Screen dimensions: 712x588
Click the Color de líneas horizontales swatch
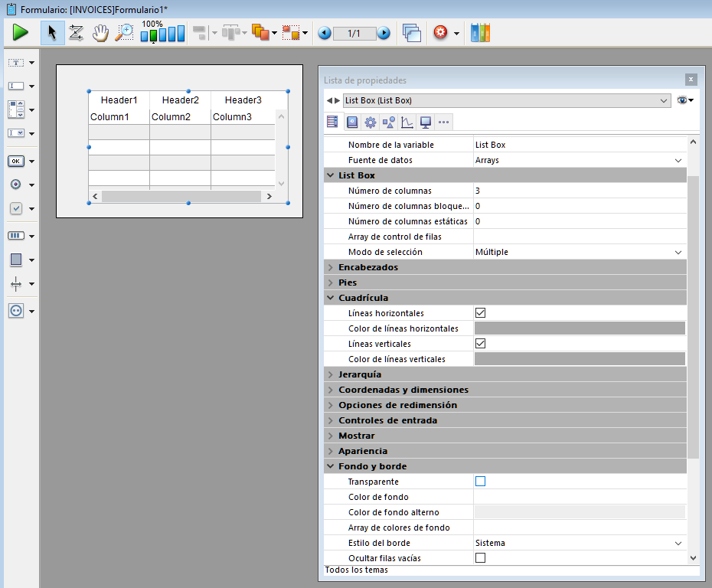click(x=580, y=328)
